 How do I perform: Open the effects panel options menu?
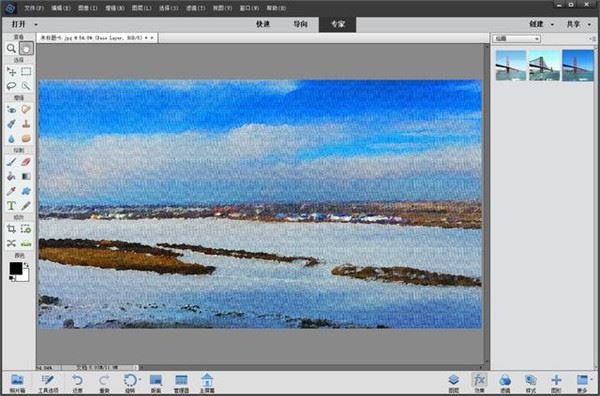tap(592, 39)
